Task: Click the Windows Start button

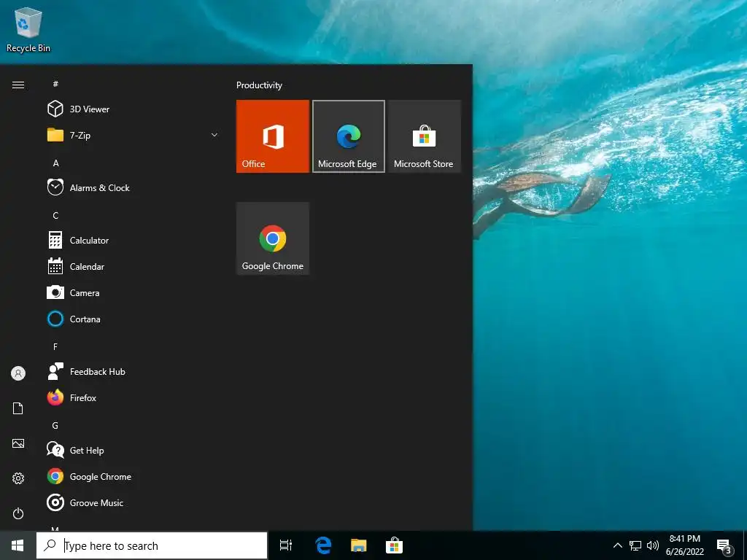Action: coord(18,545)
